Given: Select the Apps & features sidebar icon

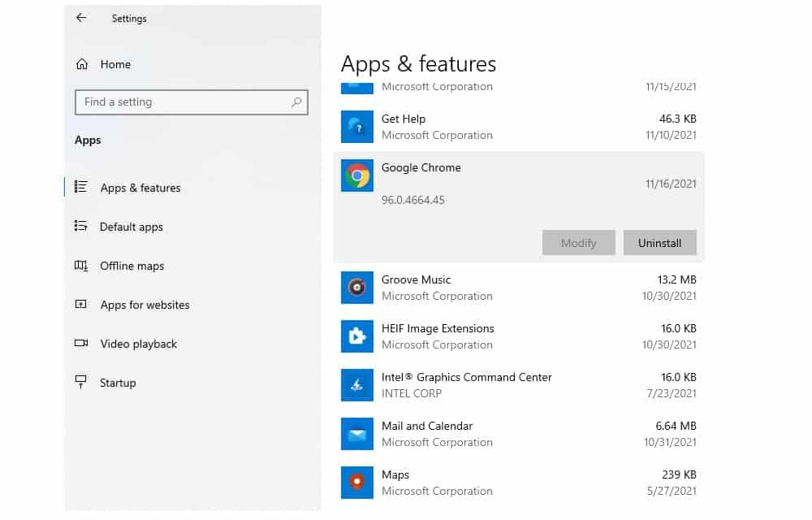Looking at the screenshot, I should point(80,187).
